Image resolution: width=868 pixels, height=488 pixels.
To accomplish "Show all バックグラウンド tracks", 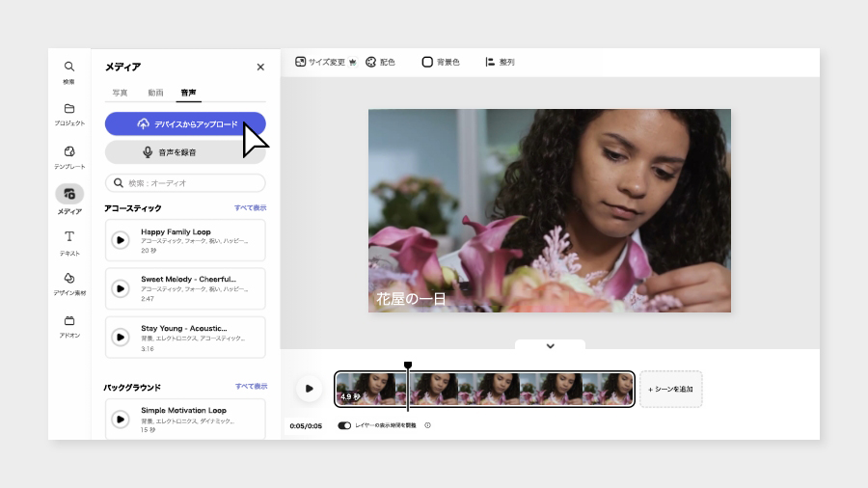I will pos(251,386).
